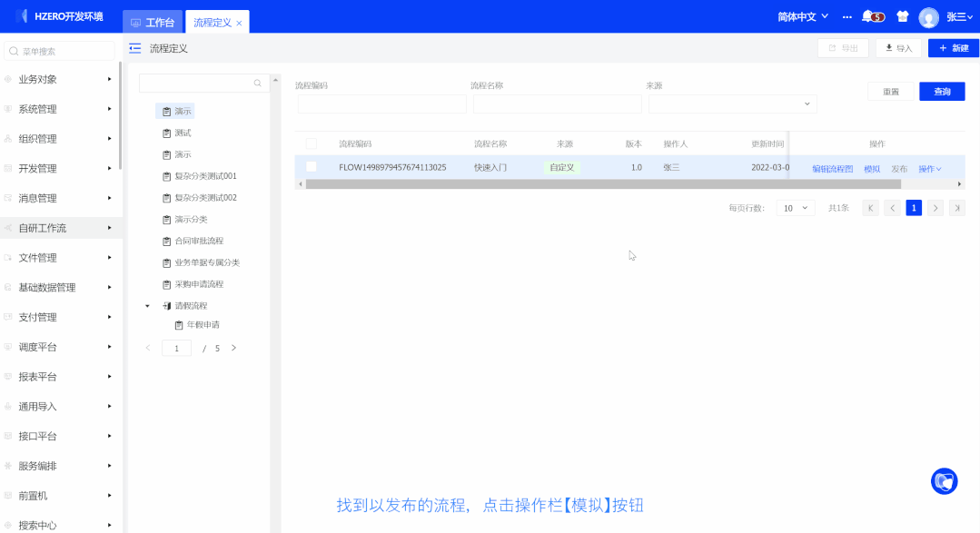Close the 流程定义 tab
The image size is (980, 533).
pyautogui.click(x=239, y=23)
